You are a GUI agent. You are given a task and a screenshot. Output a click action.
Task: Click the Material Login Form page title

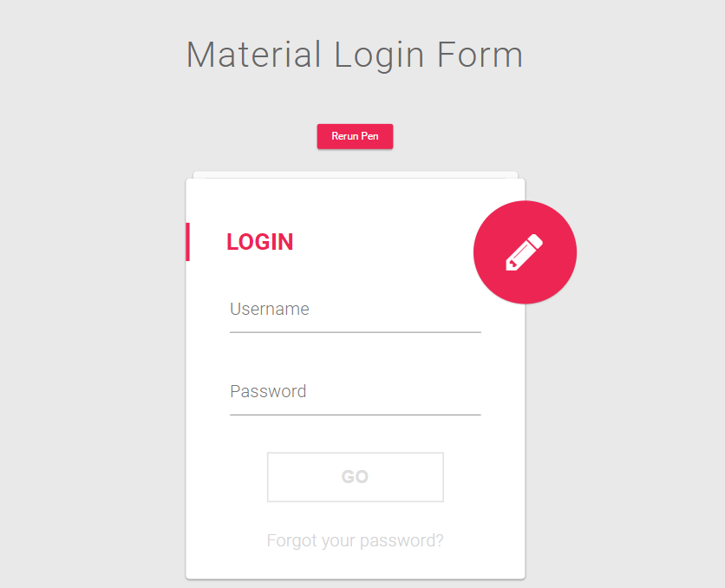(355, 55)
